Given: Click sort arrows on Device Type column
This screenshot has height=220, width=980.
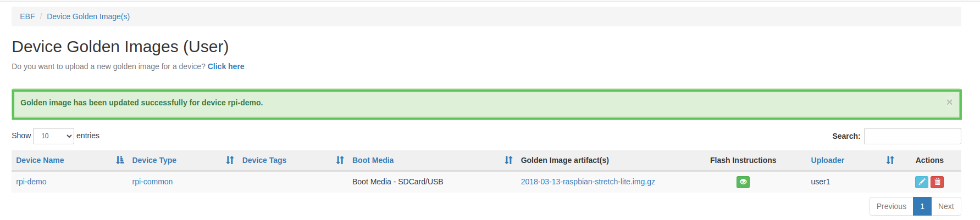Looking at the screenshot, I should pyautogui.click(x=230, y=160).
